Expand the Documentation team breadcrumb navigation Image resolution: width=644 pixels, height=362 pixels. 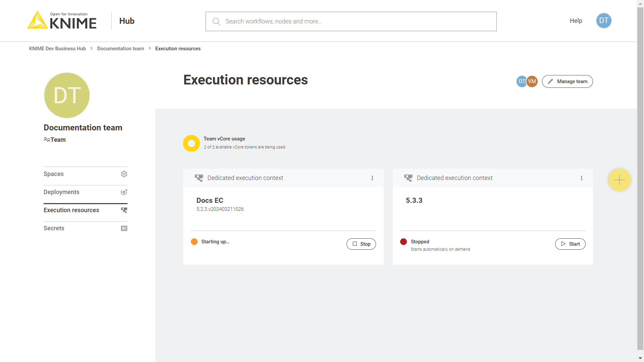click(x=120, y=49)
